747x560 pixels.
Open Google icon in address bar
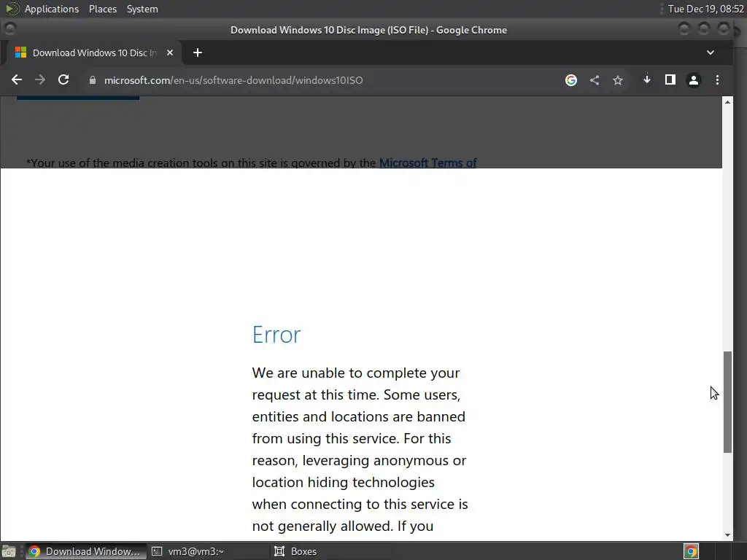point(570,80)
